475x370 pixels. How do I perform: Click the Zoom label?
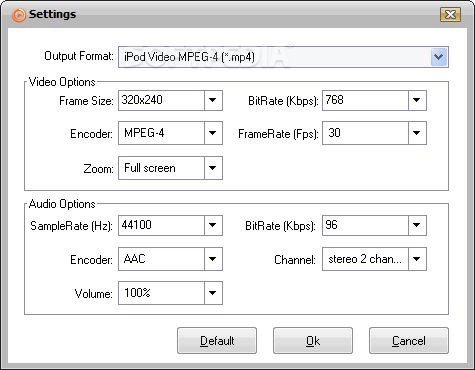click(x=98, y=169)
